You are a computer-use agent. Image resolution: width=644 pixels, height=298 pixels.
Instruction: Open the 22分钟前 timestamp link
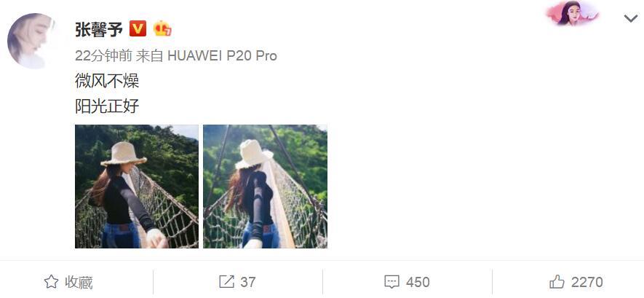(103, 56)
